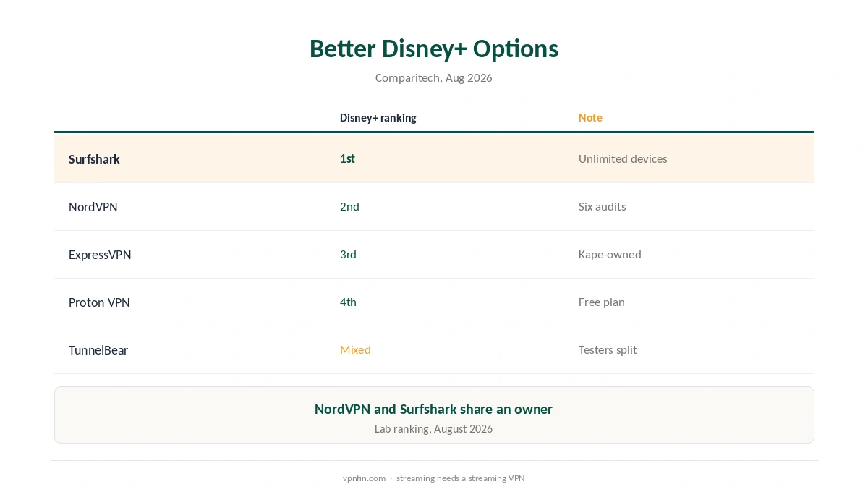Select the NordVPN row name
868x492 pixels.
pyautogui.click(x=93, y=206)
